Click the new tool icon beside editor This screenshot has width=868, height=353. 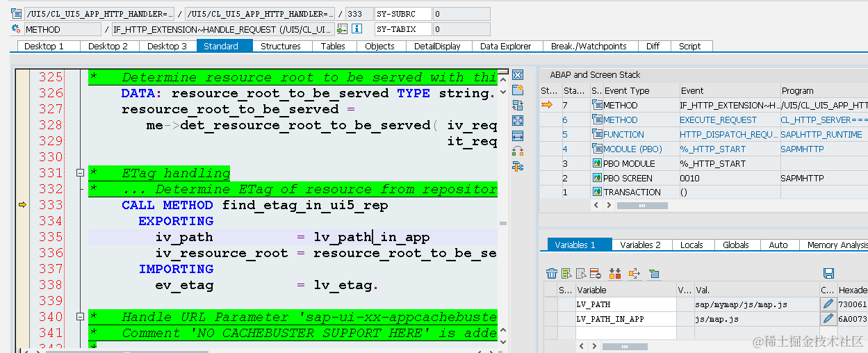pyautogui.click(x=517, y=90)
